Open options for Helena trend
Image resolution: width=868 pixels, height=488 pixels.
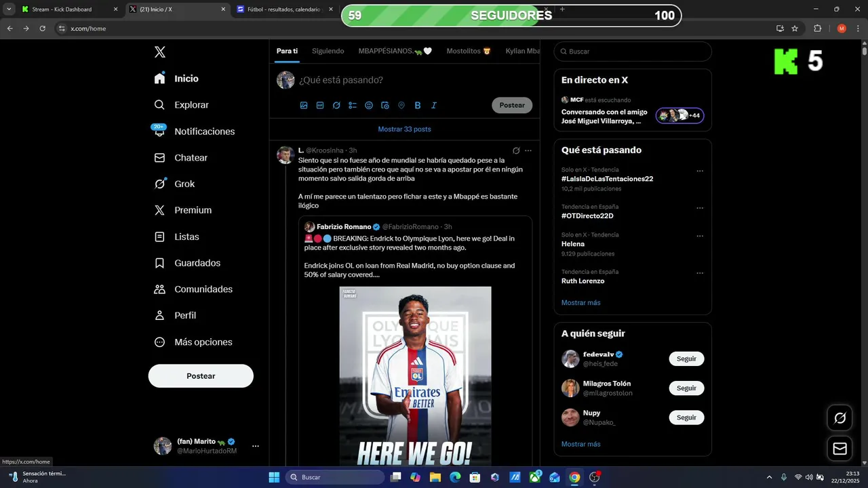click(700, 236)
